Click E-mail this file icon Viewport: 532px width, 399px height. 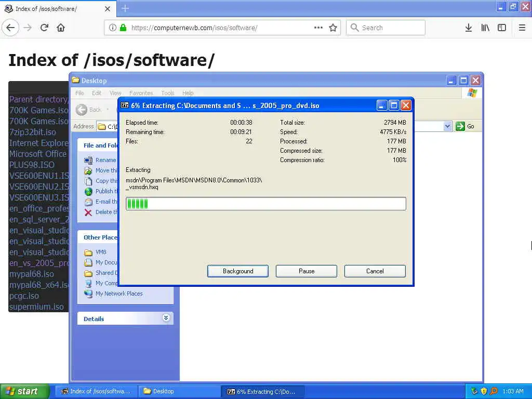click(x=88, y=202)
